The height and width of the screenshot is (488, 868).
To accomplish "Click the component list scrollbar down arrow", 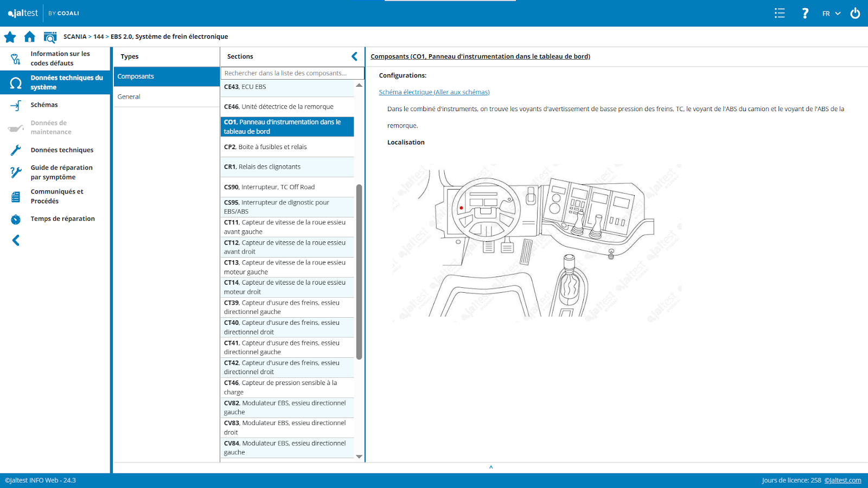I will tap(359, 457).
